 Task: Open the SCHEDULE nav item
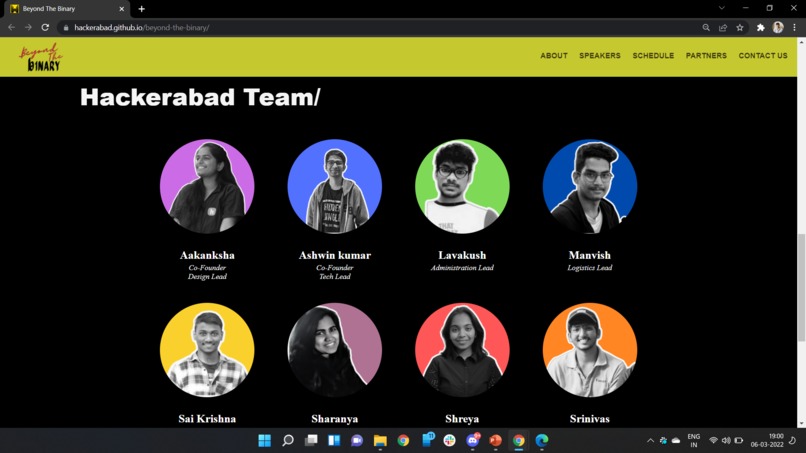coord(653,56)
